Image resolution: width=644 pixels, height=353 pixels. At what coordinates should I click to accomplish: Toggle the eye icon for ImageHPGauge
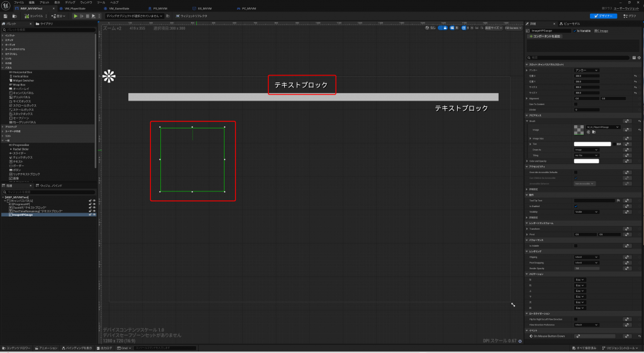click(x=94, y=215)
